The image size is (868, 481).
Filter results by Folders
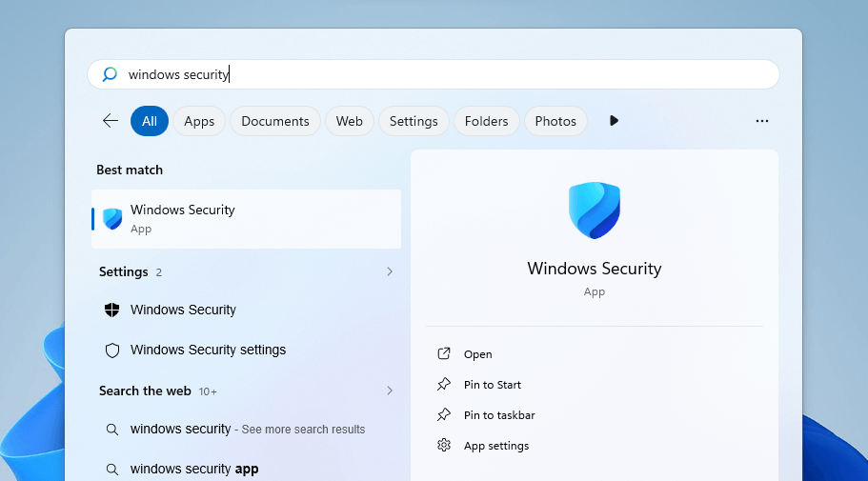(486, 121)
